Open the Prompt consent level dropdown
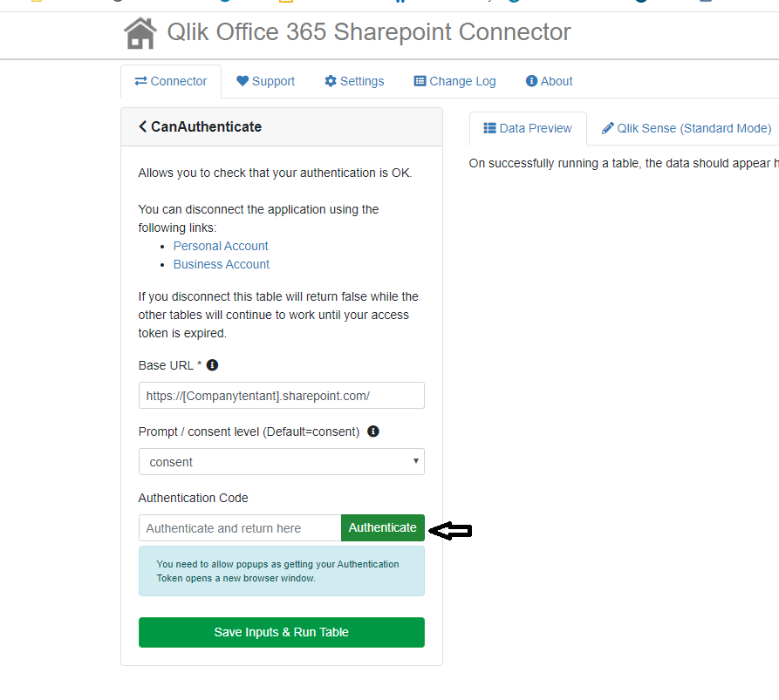This screenshot has width=779, height=700. tap(416, 461)
